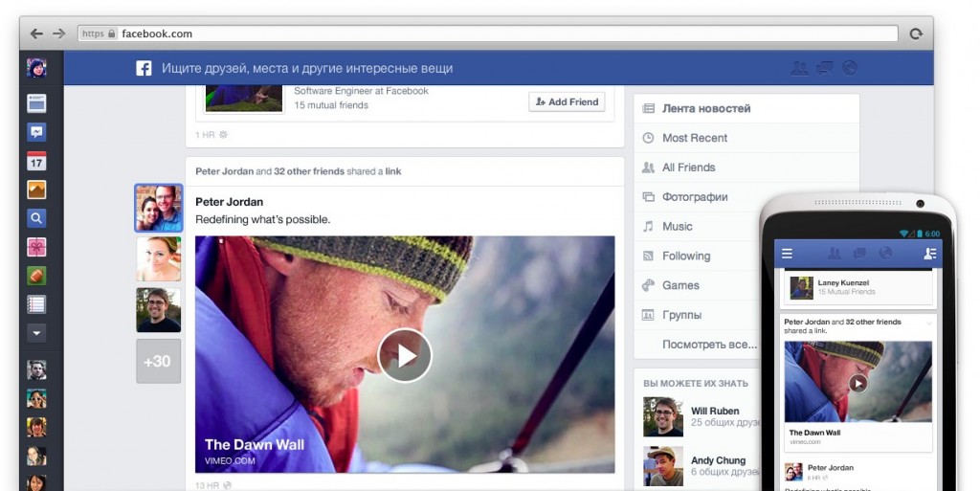
Task: Select the Music feed filter
Action: click(x=677, y=227)
